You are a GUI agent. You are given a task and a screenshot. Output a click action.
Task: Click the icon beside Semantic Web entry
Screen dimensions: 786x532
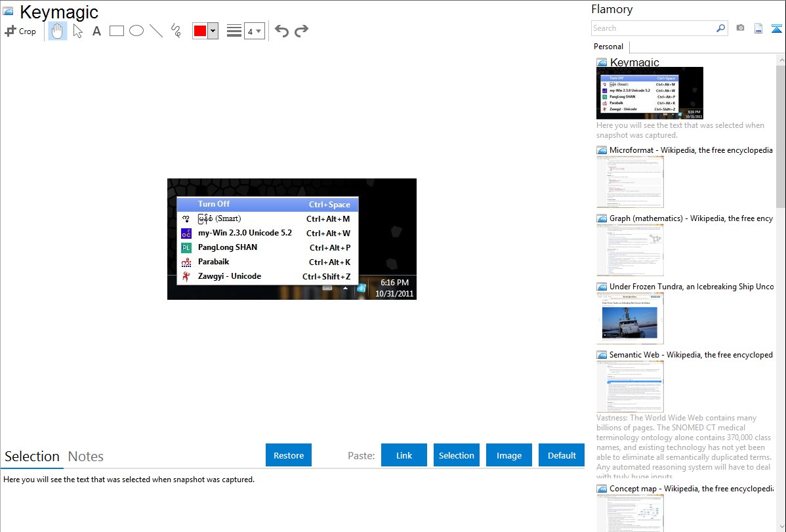602,354
